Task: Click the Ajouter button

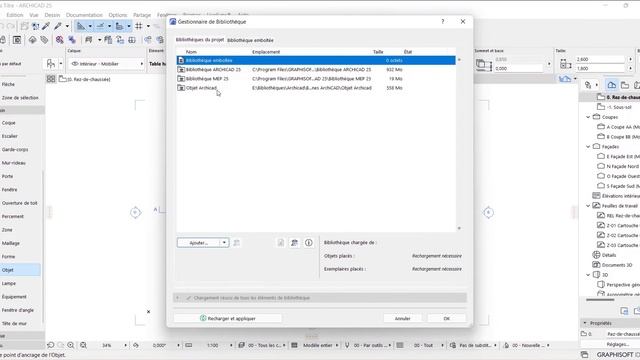Action: 199,243
